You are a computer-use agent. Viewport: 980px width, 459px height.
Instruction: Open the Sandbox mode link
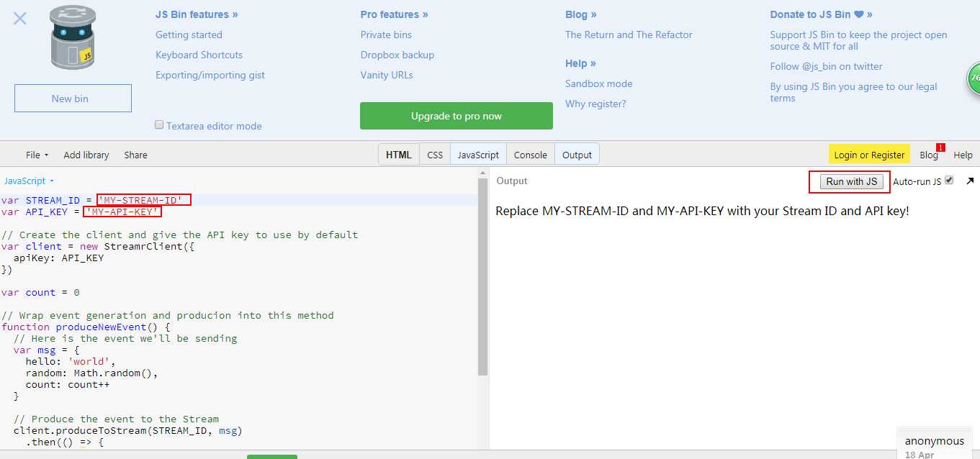598,83
